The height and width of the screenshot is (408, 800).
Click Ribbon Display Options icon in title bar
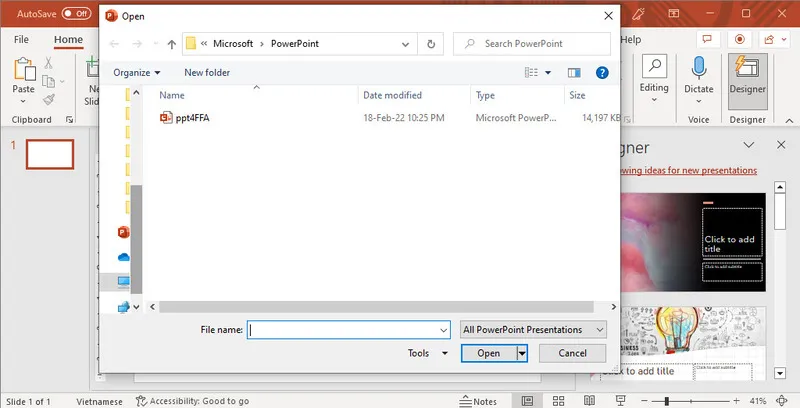(674, 14)
